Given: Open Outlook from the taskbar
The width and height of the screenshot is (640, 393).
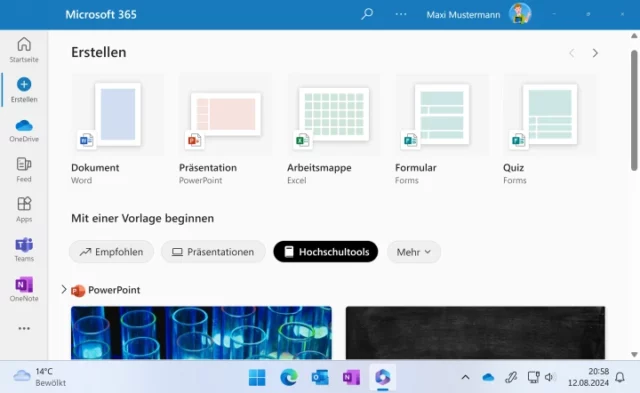Looking at the screenshot, I should [320, 377].
